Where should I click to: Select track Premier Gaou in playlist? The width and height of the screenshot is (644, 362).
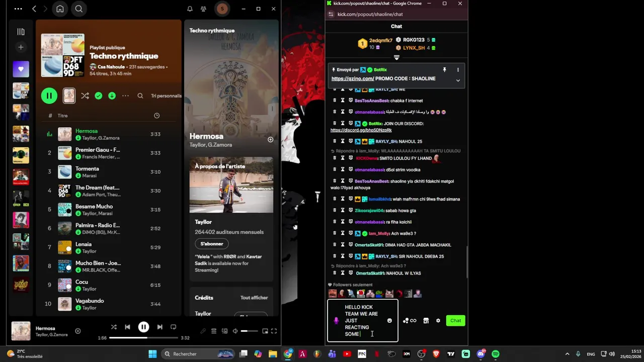tap(108, 153)
